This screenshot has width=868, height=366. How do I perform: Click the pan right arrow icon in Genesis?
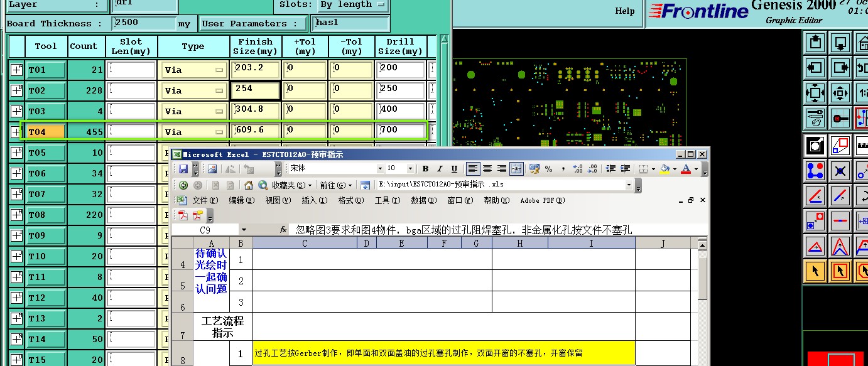(840, 68)
